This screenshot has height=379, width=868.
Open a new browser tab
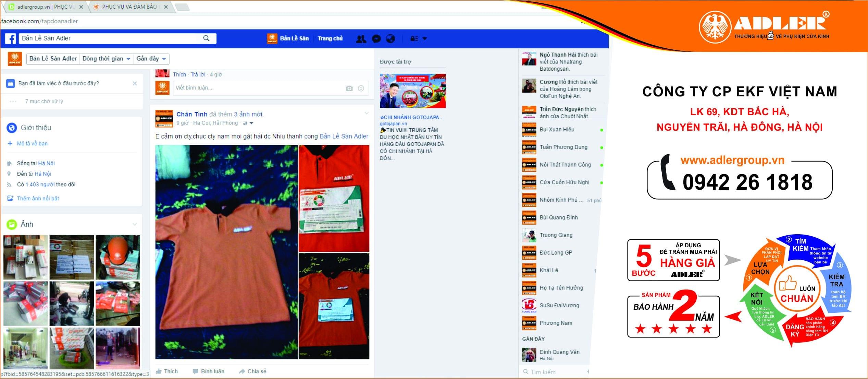pyautogui.click(x=182, y=7)
